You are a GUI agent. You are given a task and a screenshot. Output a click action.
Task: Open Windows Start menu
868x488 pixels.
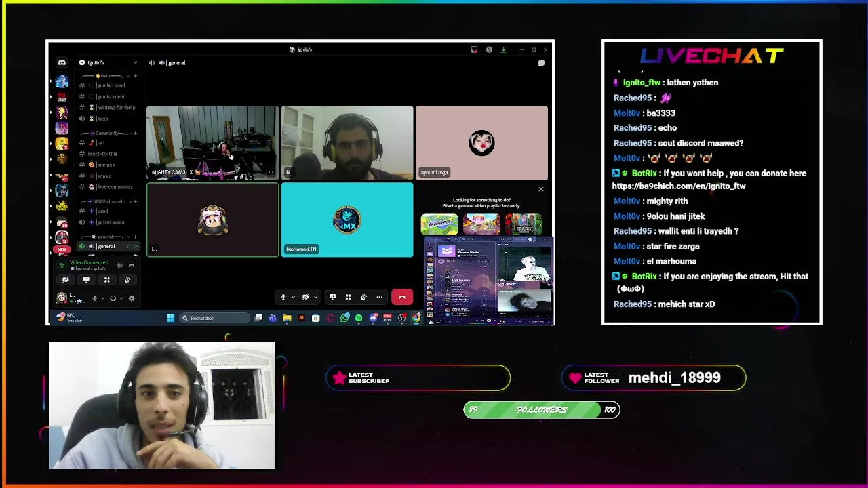coord(170,318)
